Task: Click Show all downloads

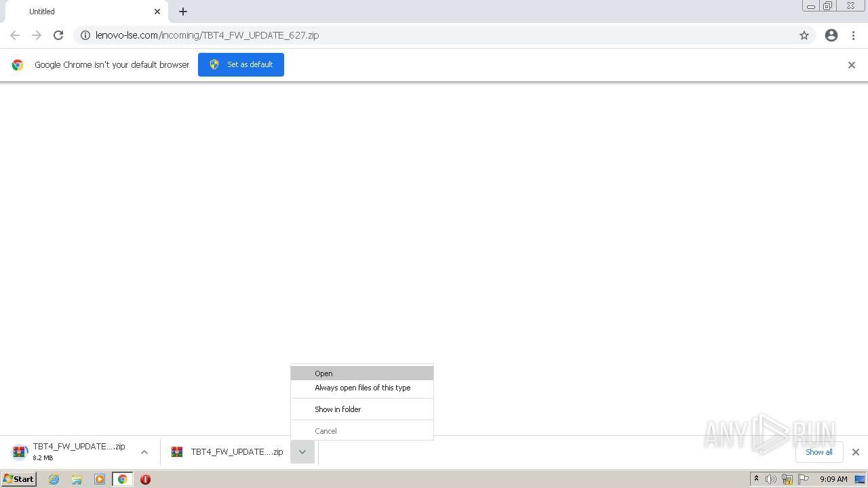Action: [819, 452]
